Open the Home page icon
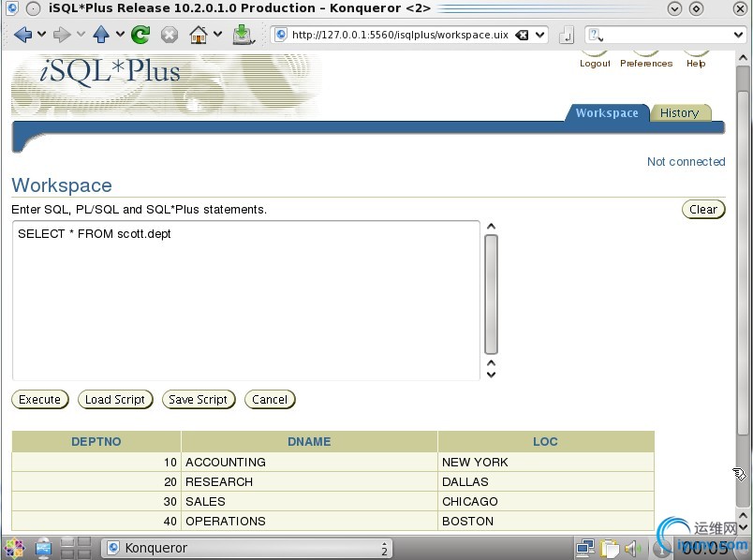 pos(199,35)
